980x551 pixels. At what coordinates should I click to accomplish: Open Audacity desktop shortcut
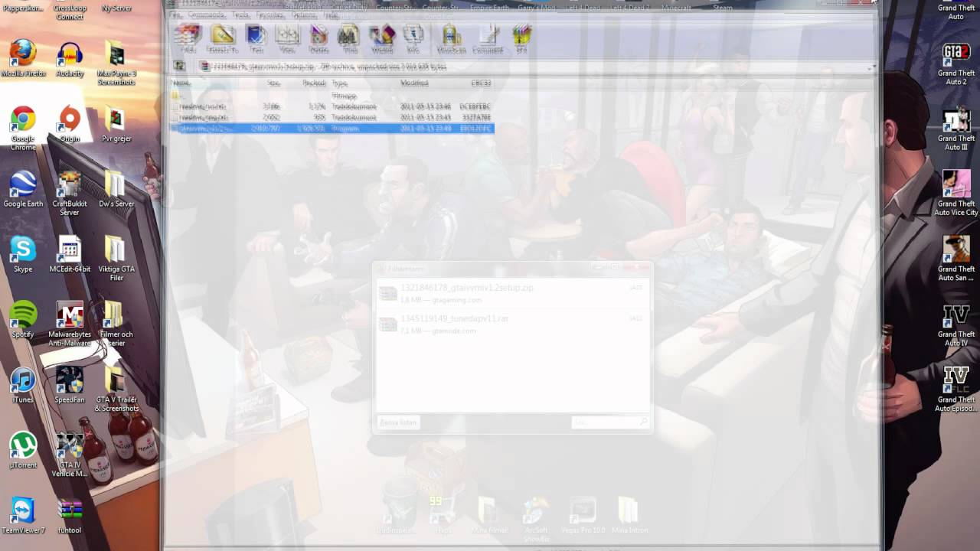tap(70, 59)
